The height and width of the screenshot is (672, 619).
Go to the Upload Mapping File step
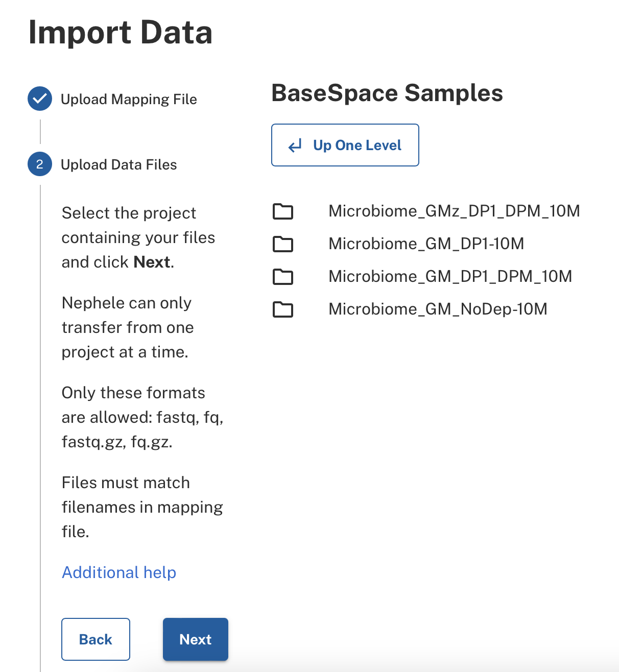129,99
